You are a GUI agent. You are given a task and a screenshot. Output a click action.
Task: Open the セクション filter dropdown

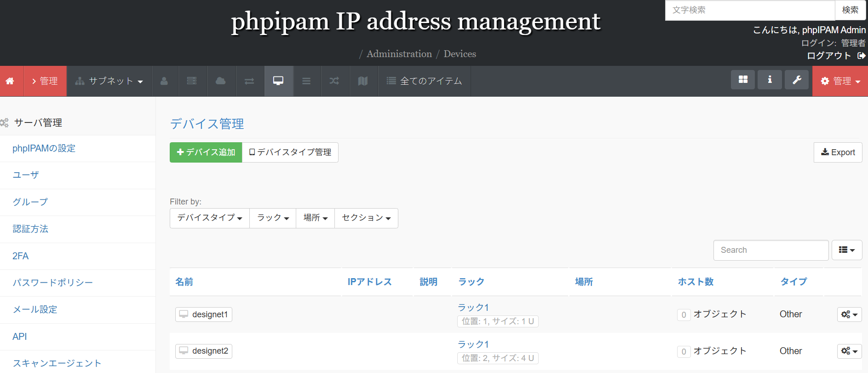pos(366,218)
